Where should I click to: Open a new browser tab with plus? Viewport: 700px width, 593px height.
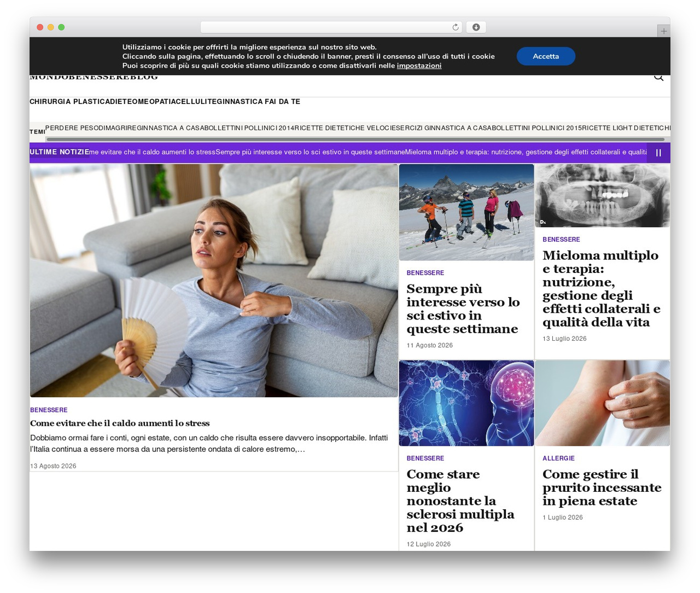pos(663,31)
